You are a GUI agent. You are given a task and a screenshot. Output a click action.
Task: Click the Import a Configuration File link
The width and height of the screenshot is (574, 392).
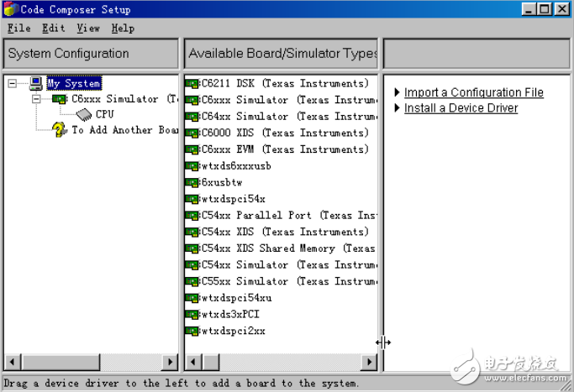[x=473, y=92]
